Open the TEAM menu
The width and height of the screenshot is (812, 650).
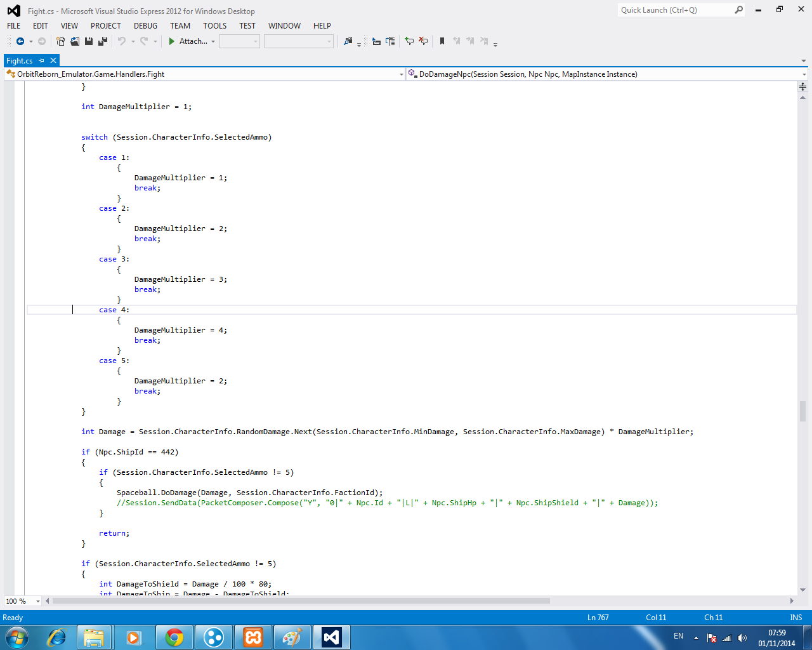180,26
